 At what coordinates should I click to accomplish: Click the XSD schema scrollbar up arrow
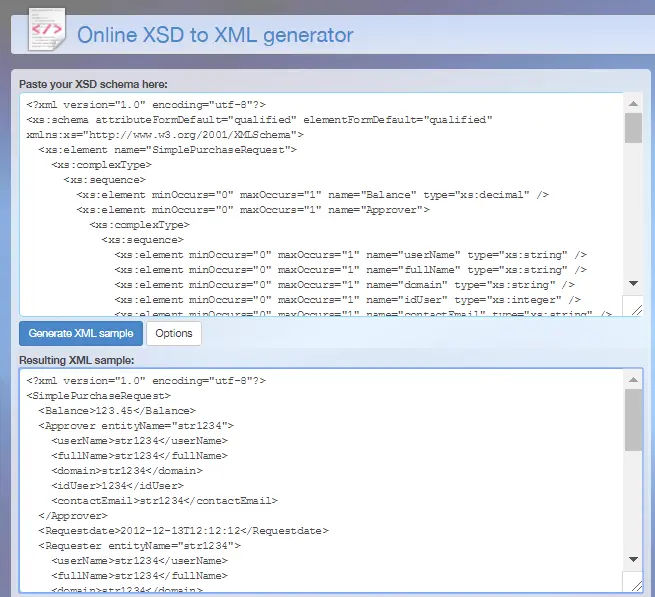(633, 103)
